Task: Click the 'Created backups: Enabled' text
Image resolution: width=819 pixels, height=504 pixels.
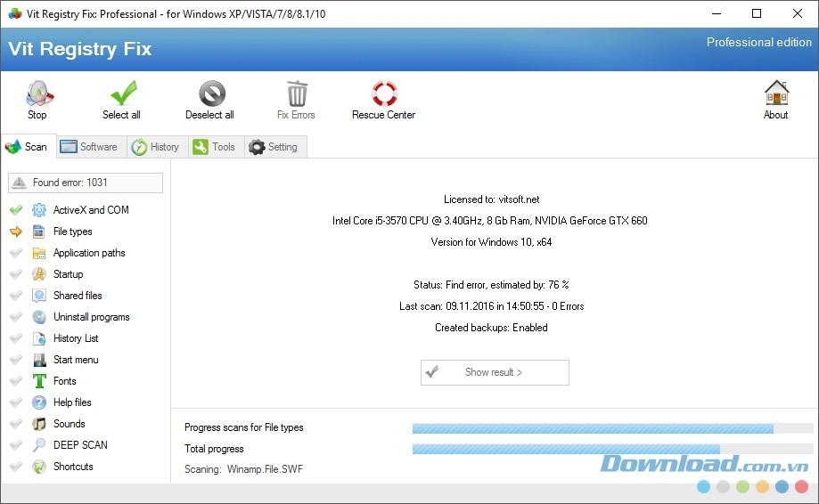Action: 492,328
